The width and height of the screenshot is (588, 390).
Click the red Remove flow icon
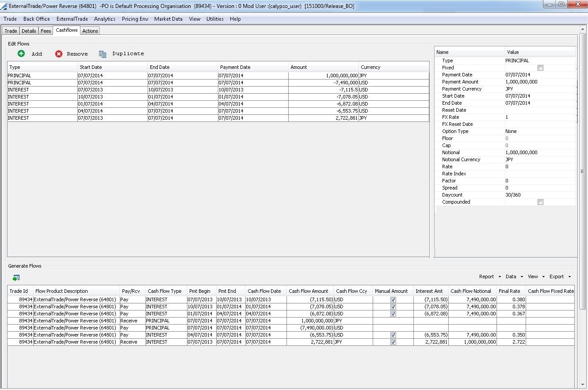tap(59, 54)
